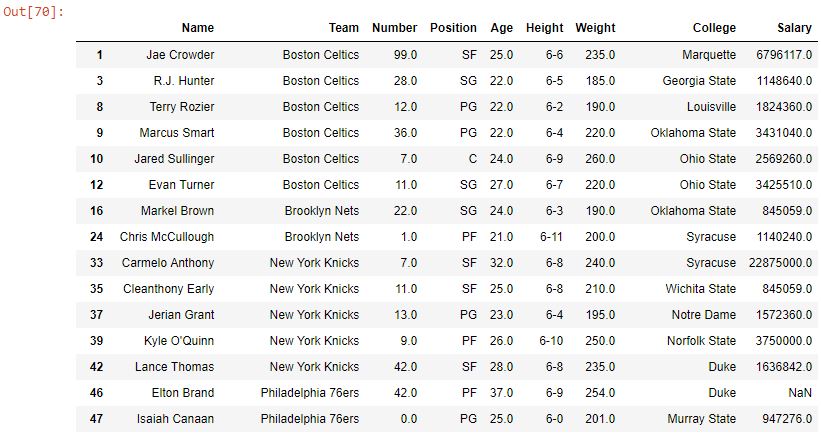Screen dimensions: 821x438
Task: Select row index 42
Action: [x=96, y=367]
